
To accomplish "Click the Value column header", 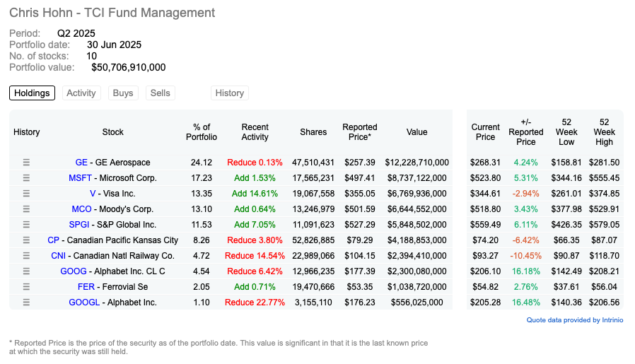I will click(x=417, y=132).
